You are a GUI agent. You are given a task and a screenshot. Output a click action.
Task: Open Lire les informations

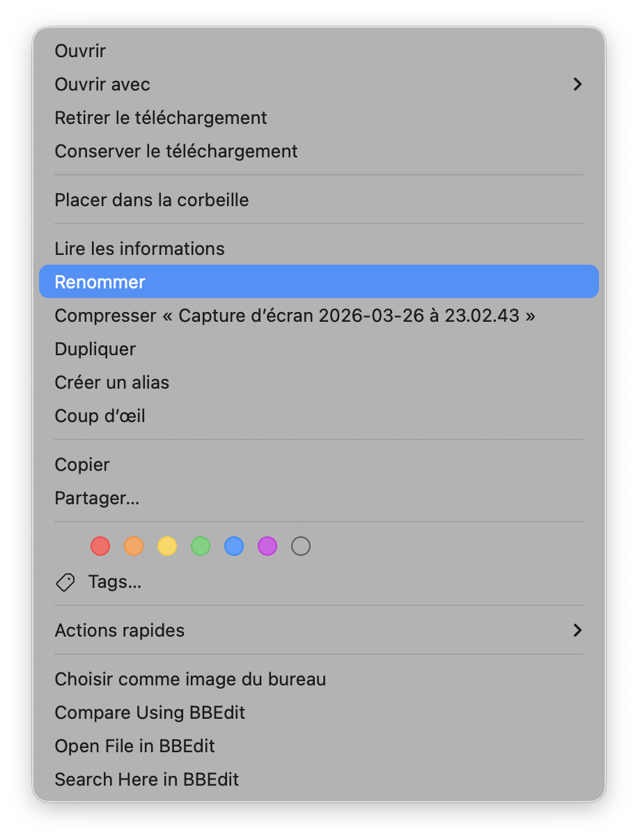point(139,249)
